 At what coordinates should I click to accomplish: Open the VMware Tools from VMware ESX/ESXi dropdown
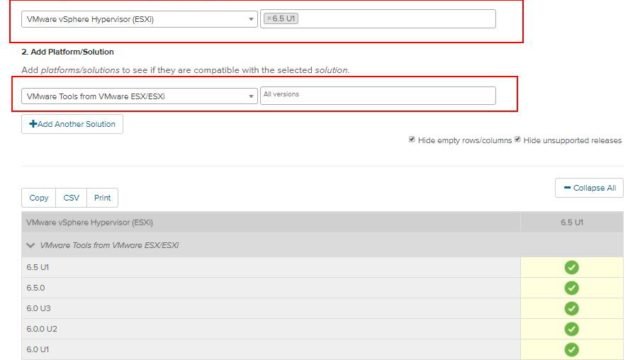[x=139, y=96]
